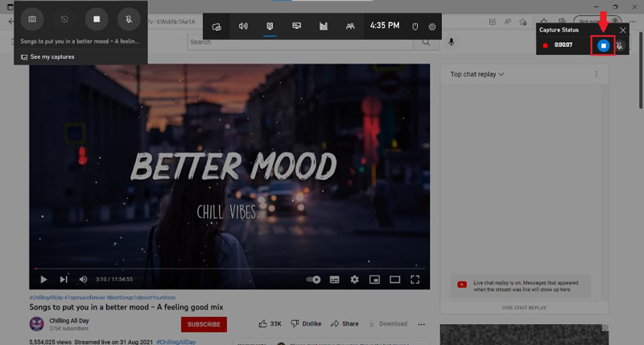
Task: Enter fullscreen mode on video
Action: tap(415, 280)
